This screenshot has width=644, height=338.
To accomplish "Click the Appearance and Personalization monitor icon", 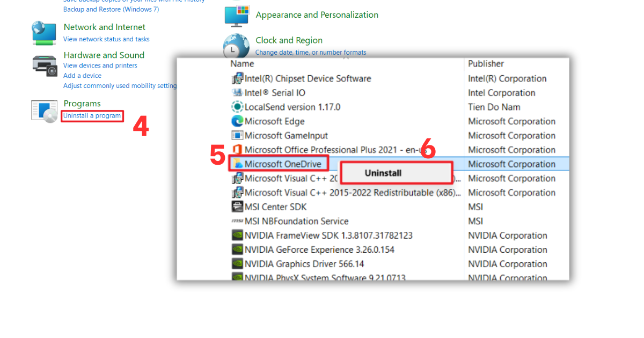I will [x=237, y=16].
